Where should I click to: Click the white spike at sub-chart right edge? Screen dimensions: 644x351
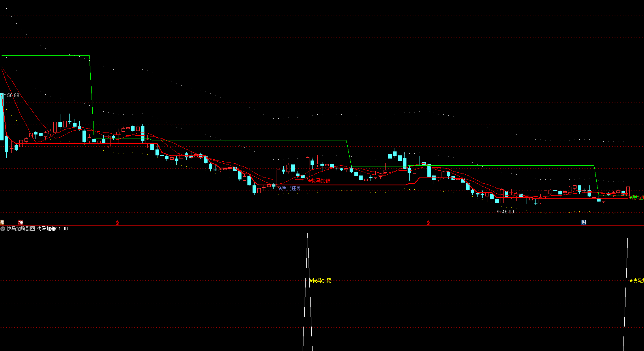coord(627,276)
